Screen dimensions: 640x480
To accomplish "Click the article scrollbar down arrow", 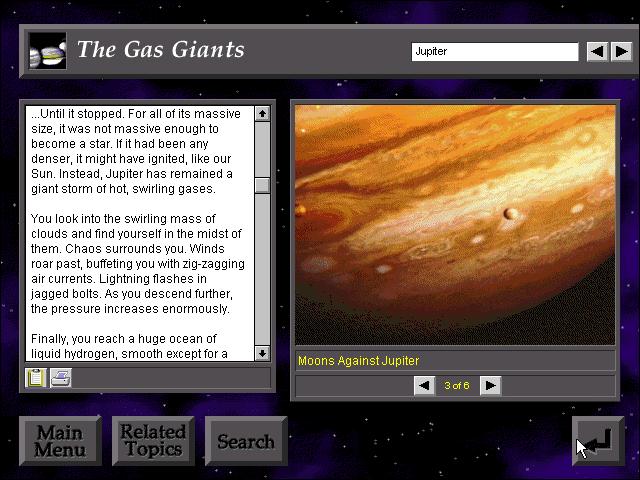I will point(262,353).
